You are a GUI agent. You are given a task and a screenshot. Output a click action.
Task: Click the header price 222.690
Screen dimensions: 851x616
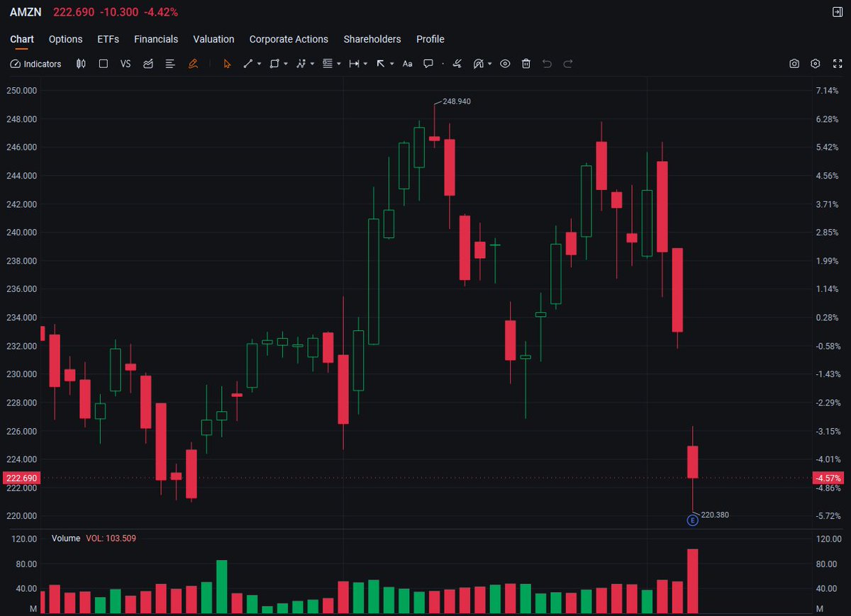[x=74, y=12]
